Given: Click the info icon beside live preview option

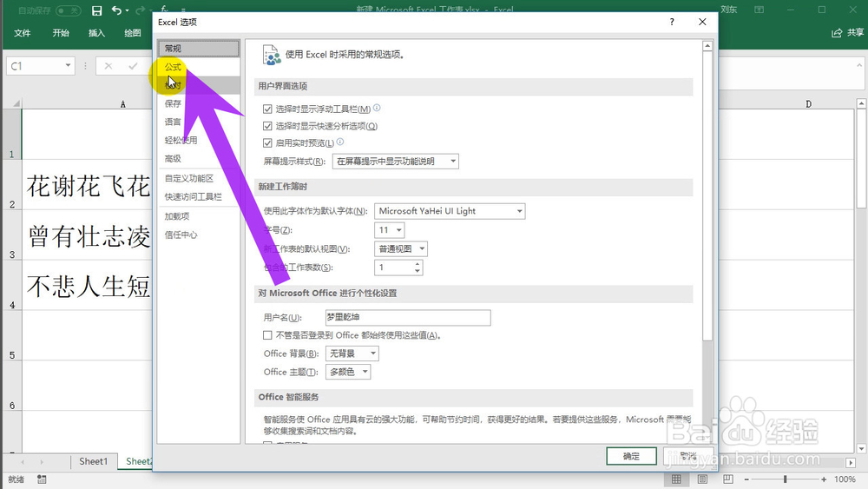Looking at the screenshot, I should [x=340, y=142].
